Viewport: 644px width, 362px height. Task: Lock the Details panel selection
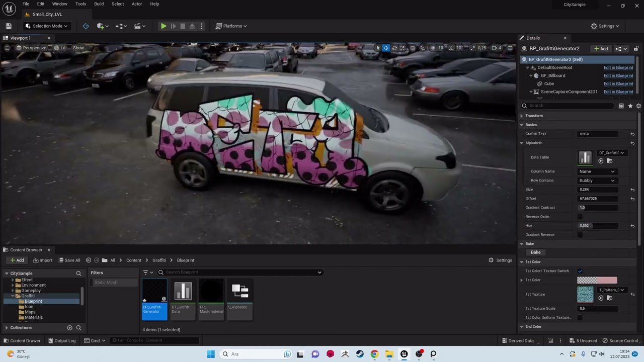pyautogui.click(x=636, y=49)
